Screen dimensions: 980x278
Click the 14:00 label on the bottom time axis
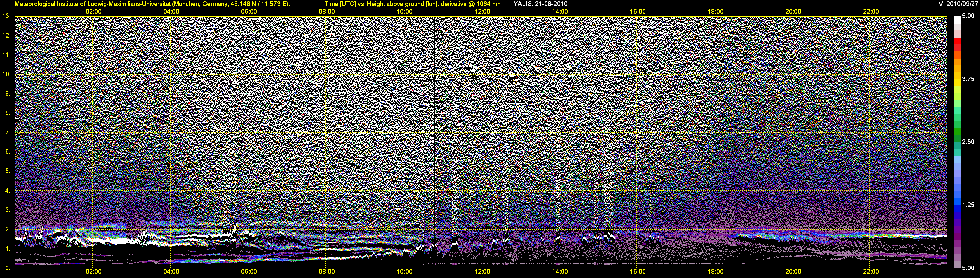tap(560, 271)
